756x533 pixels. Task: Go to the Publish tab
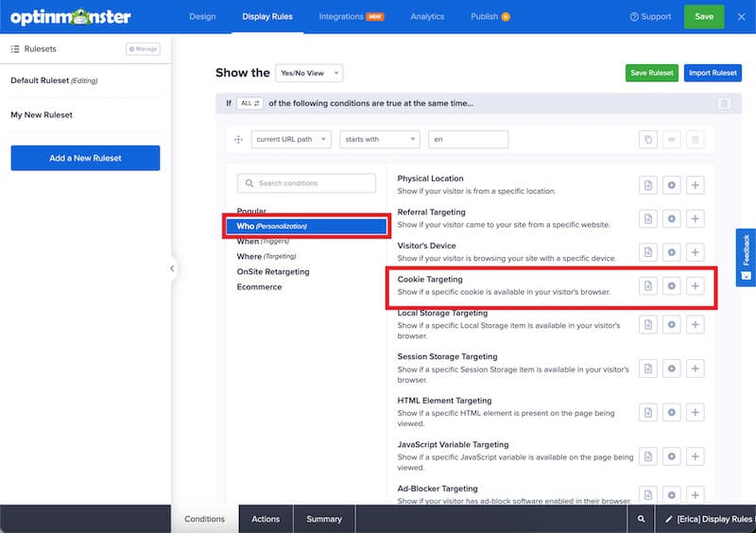pyautogui.click(x=490, y=16)
